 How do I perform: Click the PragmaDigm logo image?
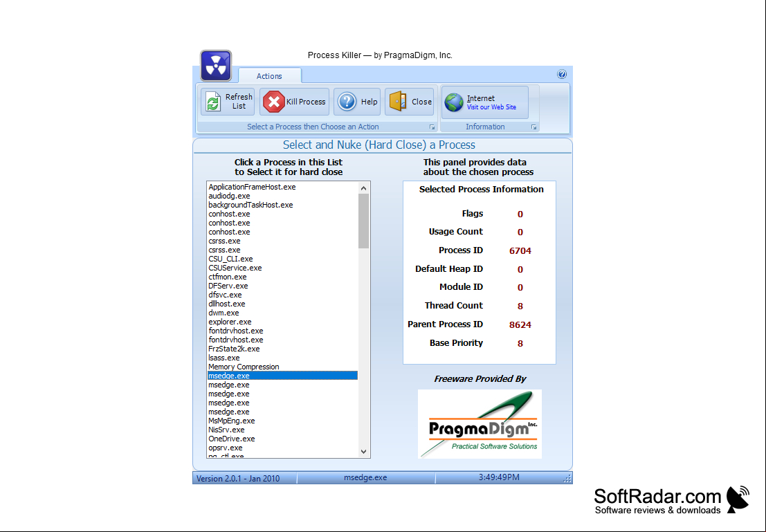tap(480, 424)
